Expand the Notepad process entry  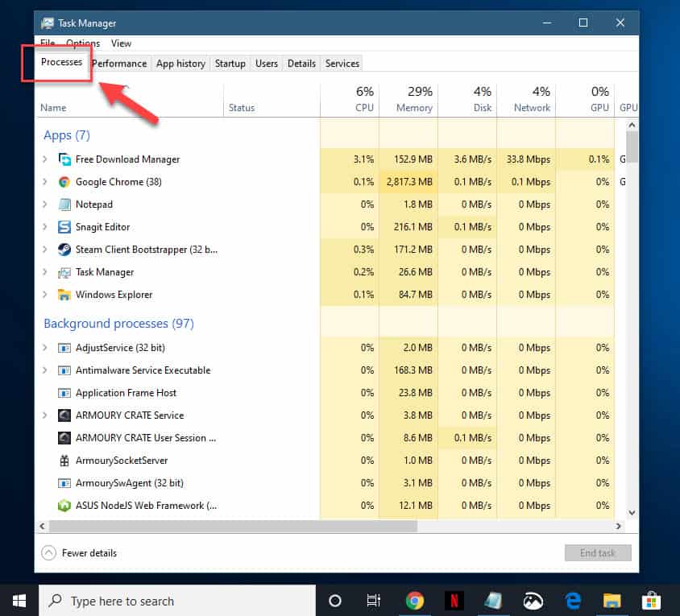(x=44, y=205)
